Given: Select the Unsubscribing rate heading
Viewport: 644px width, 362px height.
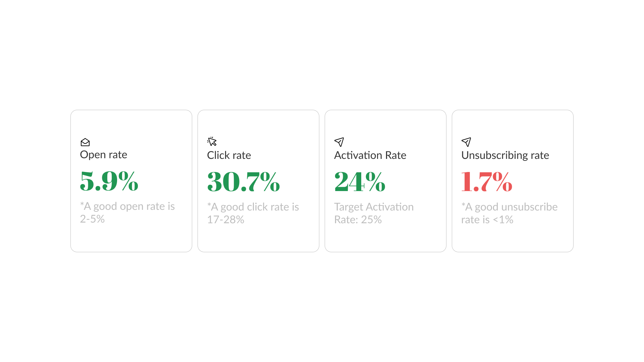Looking at the screenshot, I should click(505, 155).
